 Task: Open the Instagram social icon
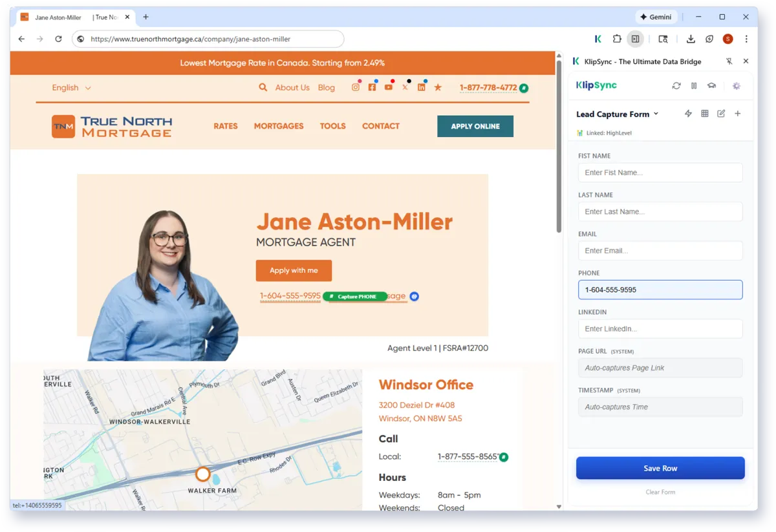point(355,87)
